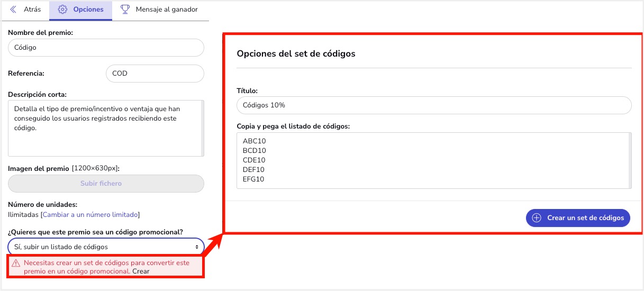Go back via the Atrás tab
Viewport: 644px width, 291px height.
pyautogui.click(x=25, y=10)
